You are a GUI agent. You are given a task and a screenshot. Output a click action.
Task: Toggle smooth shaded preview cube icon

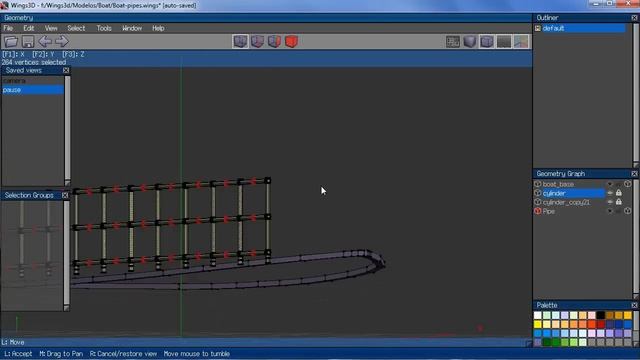coord(470,41)
